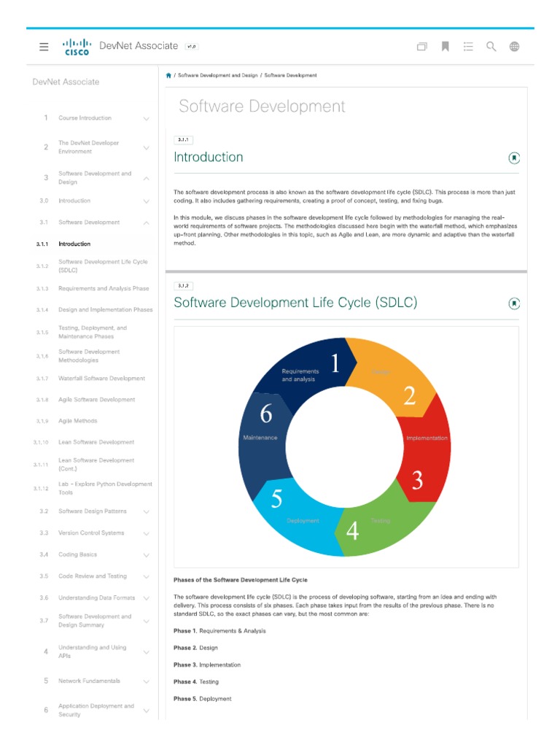Expand Version Control Systems chevron

point(146,533)
